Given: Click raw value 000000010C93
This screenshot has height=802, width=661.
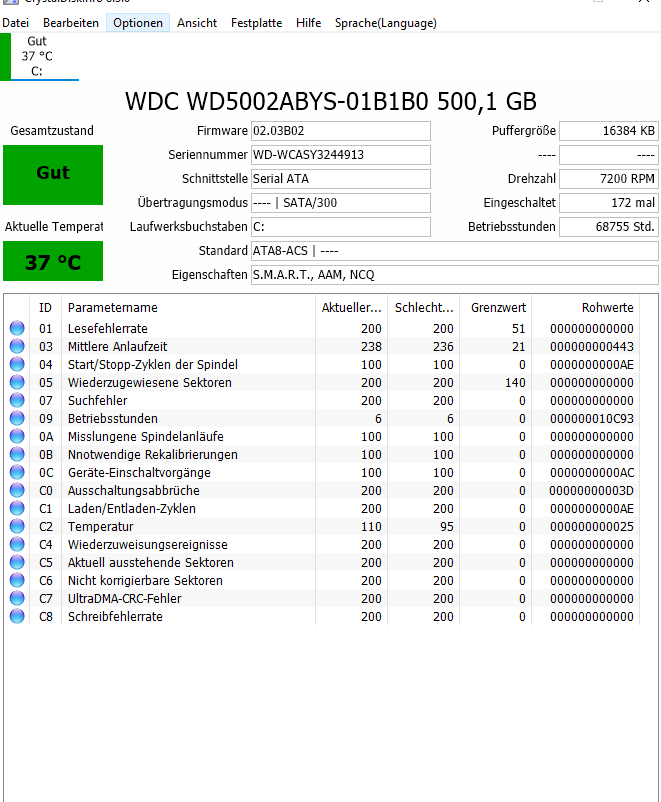Looking at the screenshot, I should (x=591, y=418).
